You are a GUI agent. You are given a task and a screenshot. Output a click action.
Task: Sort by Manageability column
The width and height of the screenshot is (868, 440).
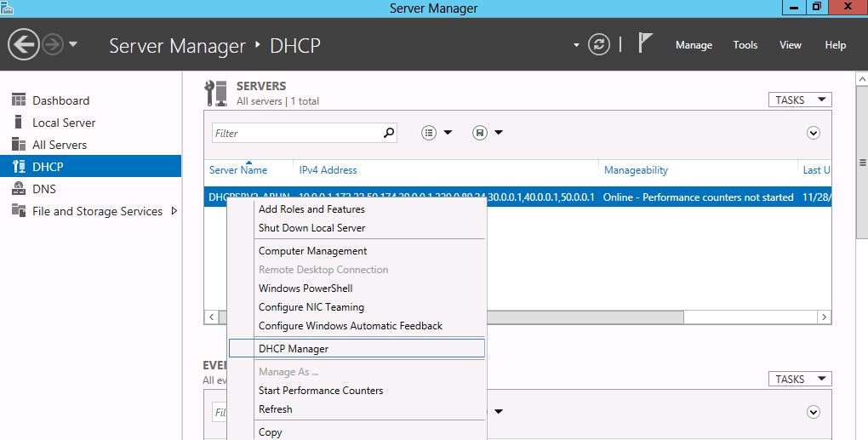point(636,170)
